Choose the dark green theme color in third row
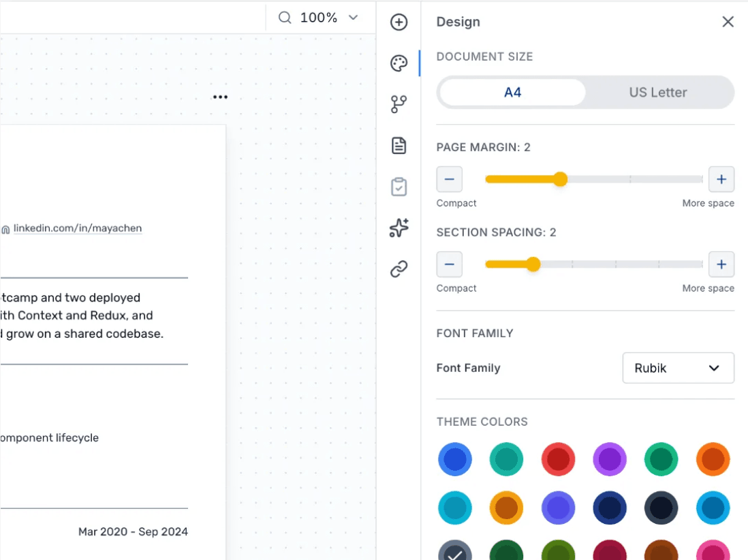 tap(507, 551)
